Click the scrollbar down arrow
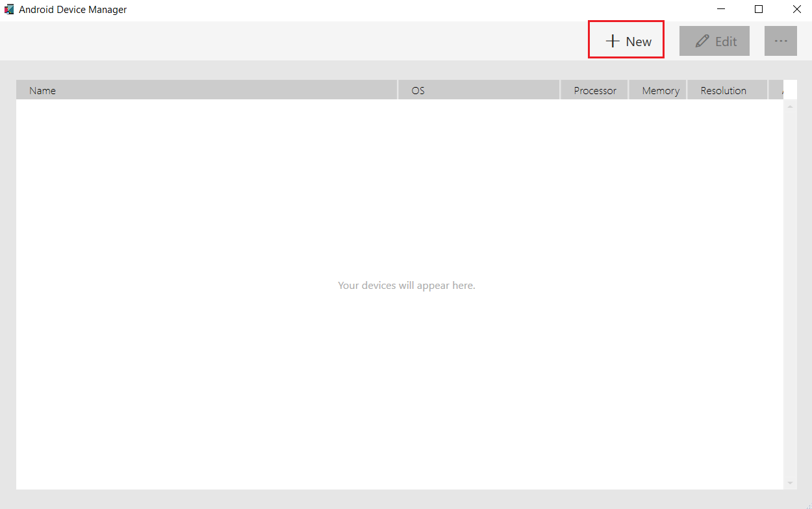Screen dimensions: 812x509 click(x=790, y=482)
